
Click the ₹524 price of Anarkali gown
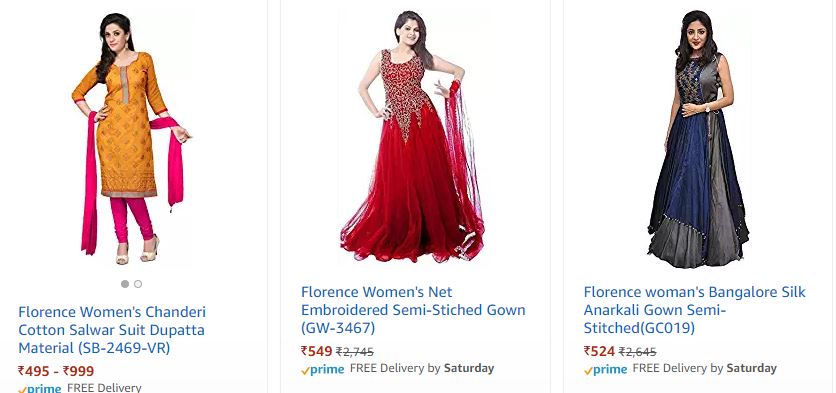599,351
